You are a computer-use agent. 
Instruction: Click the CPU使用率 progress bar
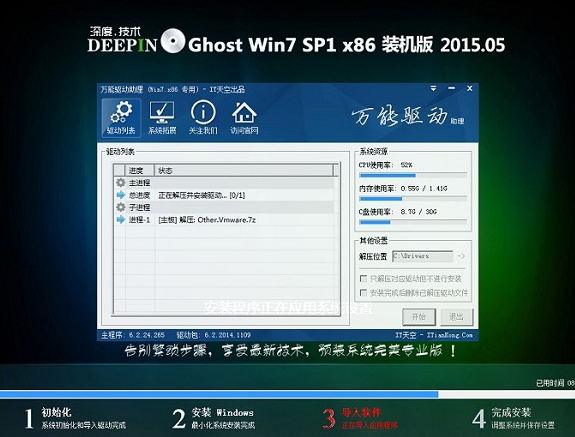pyautogui.click(x=413, y=176)
